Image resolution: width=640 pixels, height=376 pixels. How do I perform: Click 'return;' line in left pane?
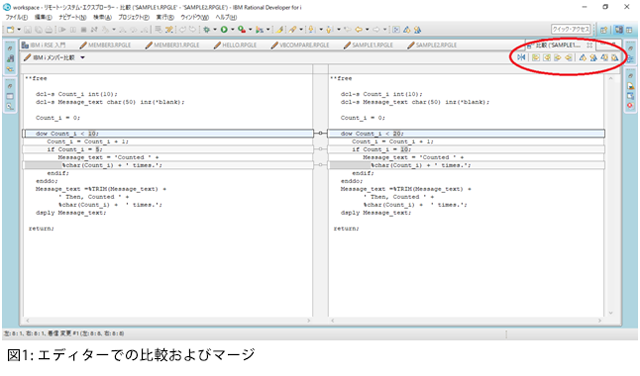(x=41, y=229)
